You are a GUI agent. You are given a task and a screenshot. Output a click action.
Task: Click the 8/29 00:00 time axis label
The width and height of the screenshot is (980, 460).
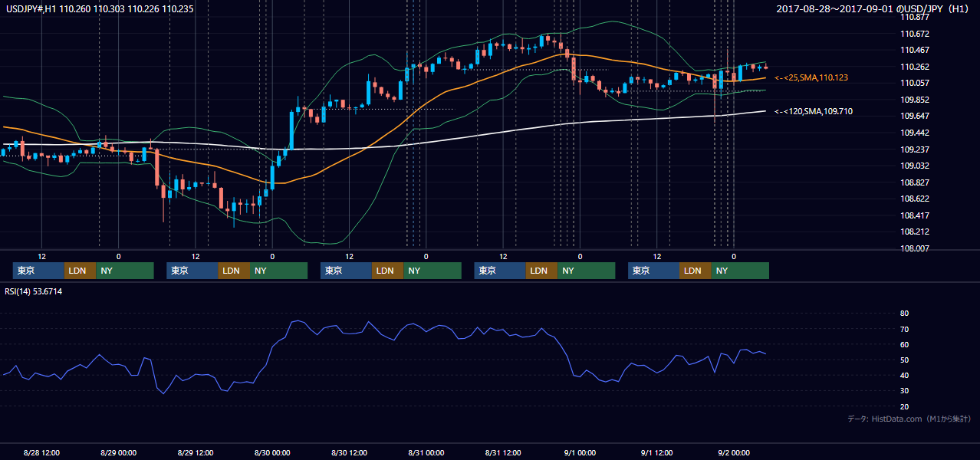click(118, 452)
